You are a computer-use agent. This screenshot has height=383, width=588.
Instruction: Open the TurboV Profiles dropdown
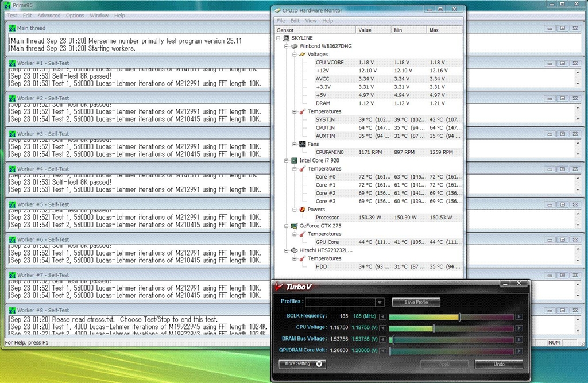click(380, 302)
